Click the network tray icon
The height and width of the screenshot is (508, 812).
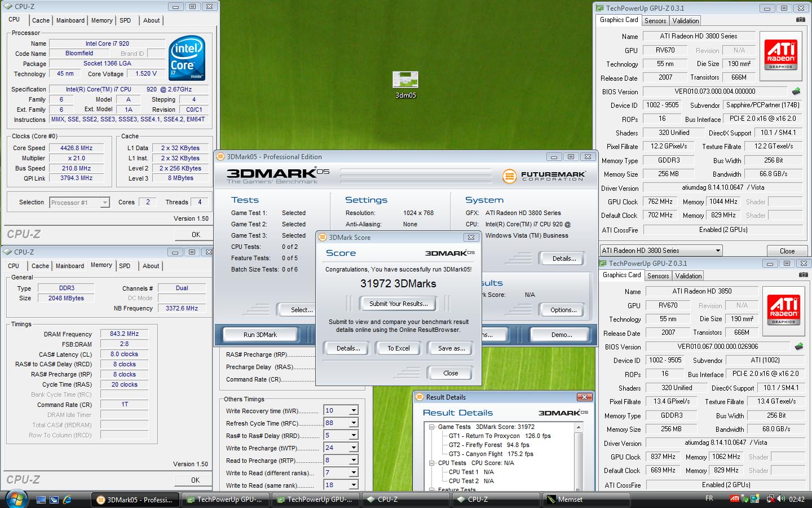pos(770,499)
